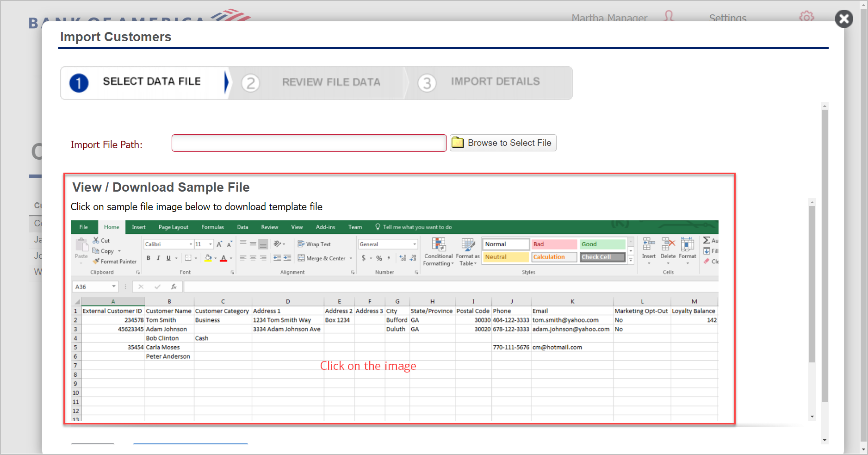Click Formulas tab in sample Excel
The width and height of the screenshot is (868, 455).
tap(213, 227)
